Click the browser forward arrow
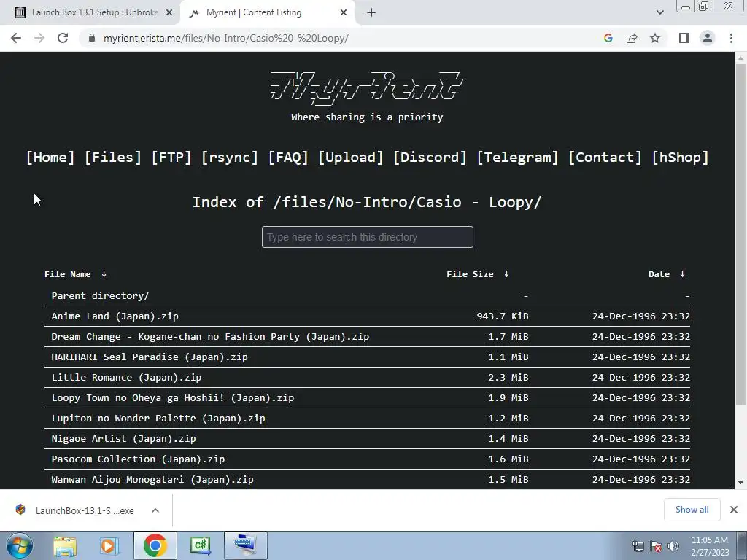 pyautogui.click(x=39, y=38)
